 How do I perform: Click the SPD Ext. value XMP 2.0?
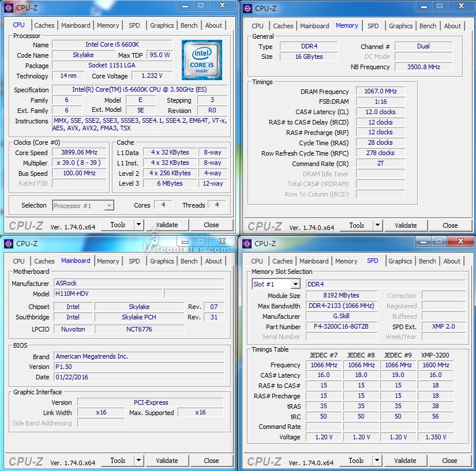444,326
